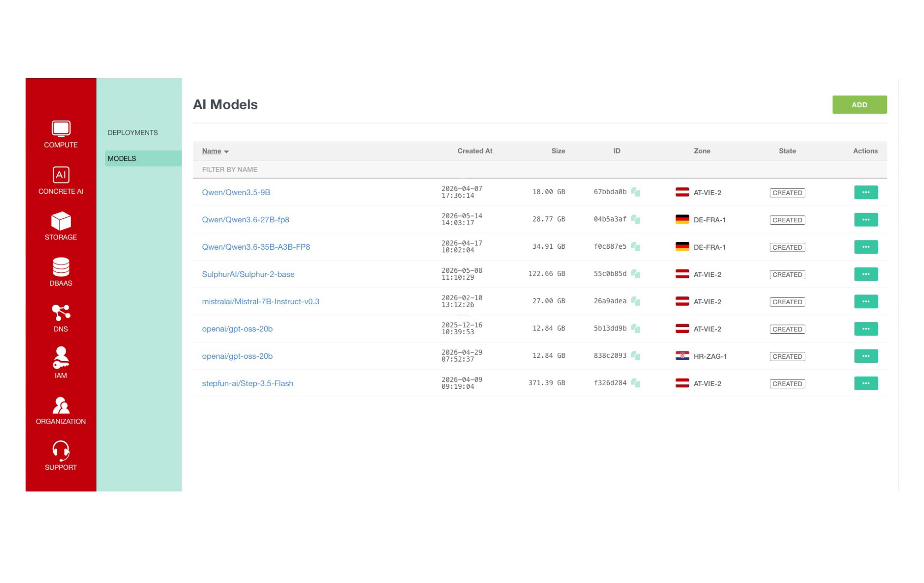
Task: Open actions menu for Mistral-7B-Instruct-v0.3
Action: click(x=866, y=301)
